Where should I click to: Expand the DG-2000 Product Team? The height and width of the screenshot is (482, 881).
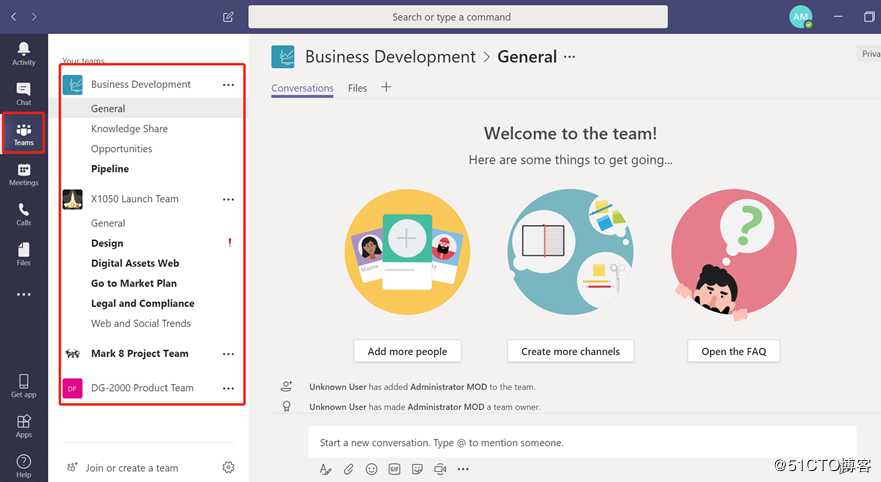(142, 388)
